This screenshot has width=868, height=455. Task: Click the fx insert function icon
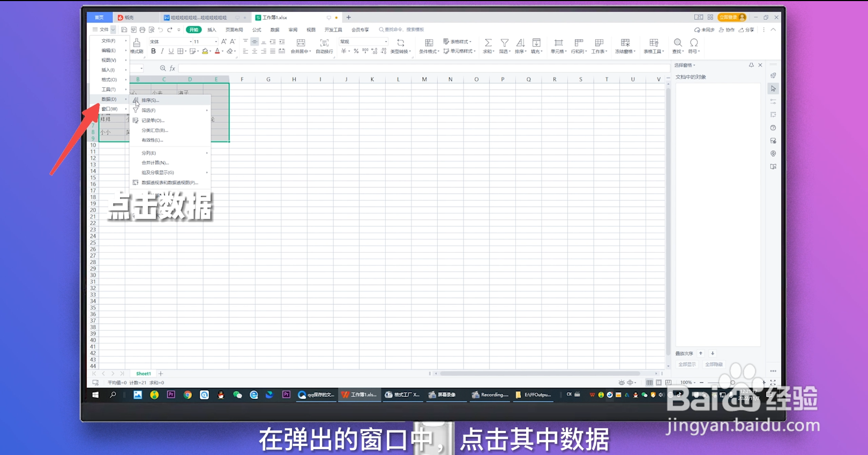(173, 68)
